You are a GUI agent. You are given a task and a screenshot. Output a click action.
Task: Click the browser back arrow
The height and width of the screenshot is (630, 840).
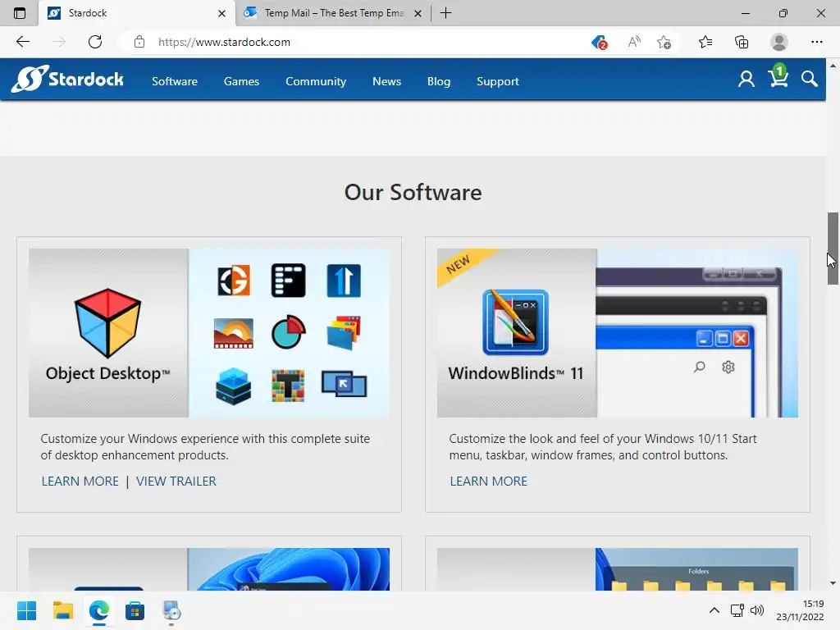tap(22, 42)
